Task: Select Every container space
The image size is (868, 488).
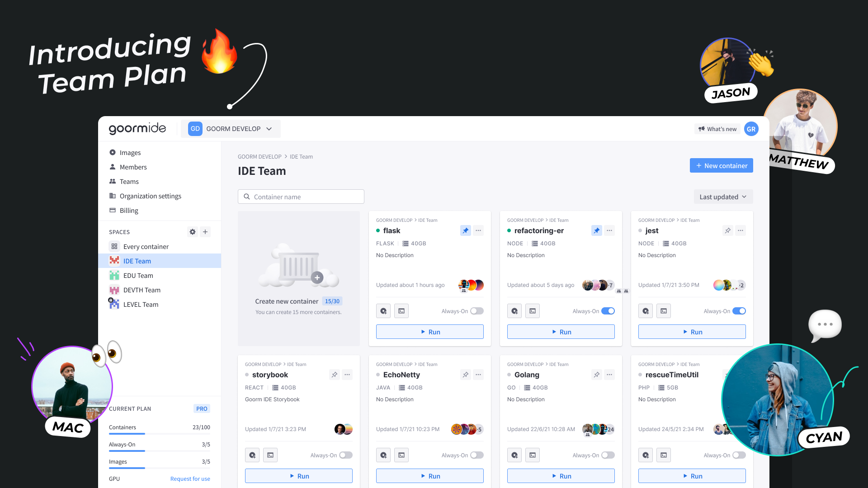Action: coord(160,247)
